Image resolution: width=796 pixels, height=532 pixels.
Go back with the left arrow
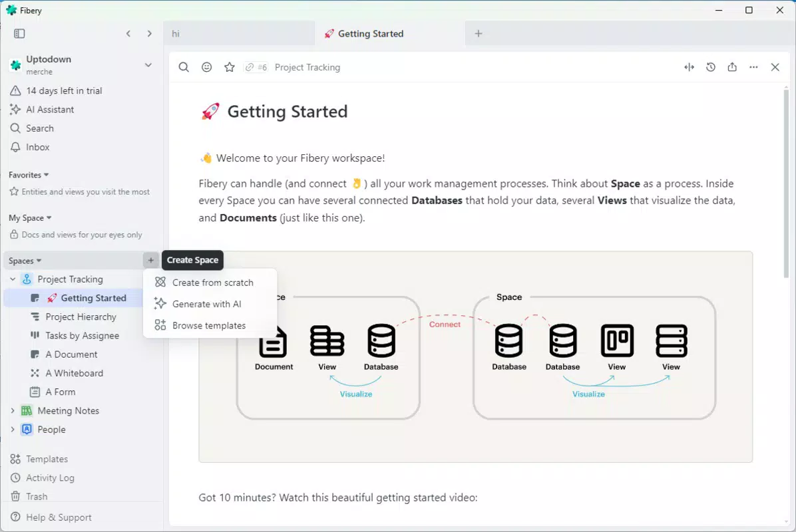click(x=128, y=33)
